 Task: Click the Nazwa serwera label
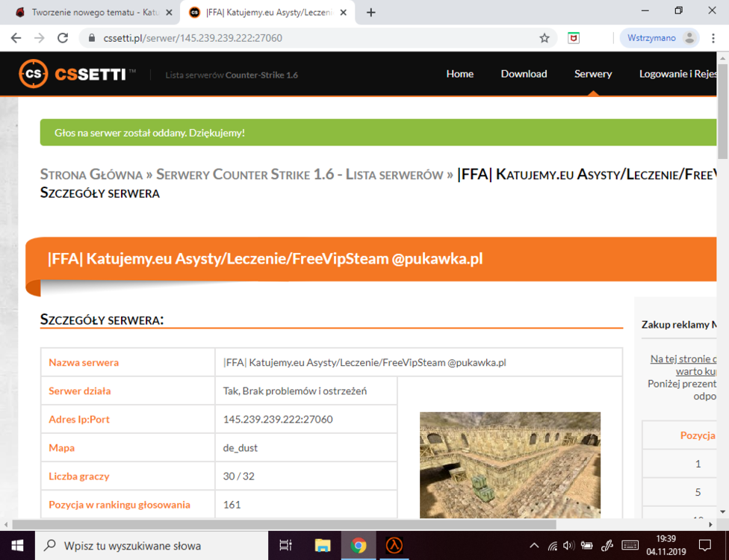tap(84, 362)
